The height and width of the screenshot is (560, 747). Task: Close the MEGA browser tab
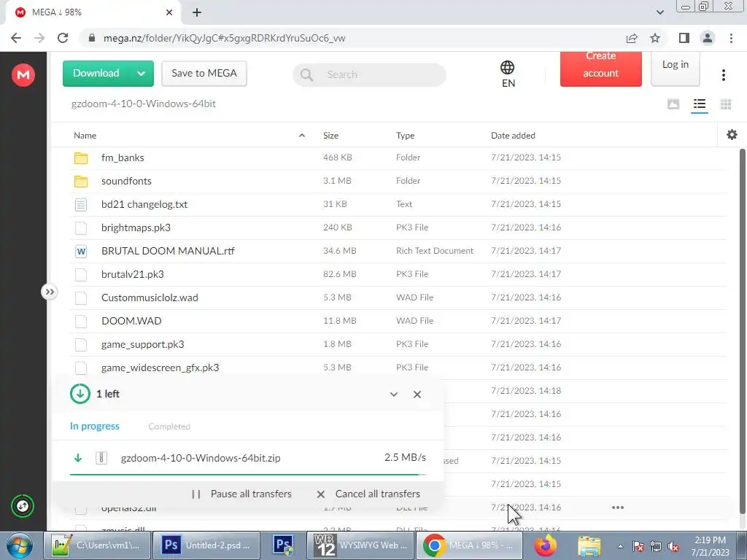[x=169, y=12]
